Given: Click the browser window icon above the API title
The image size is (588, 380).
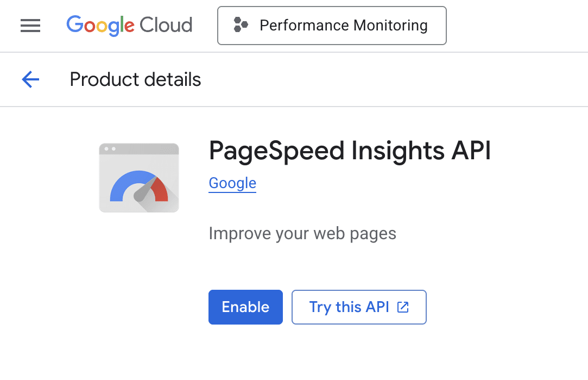Looking at the screenshot, I should 138,178.
